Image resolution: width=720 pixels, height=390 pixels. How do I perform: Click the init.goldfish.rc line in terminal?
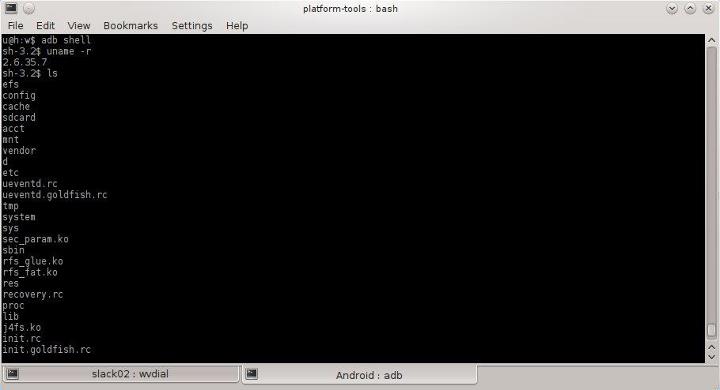(x=47, y=350)
